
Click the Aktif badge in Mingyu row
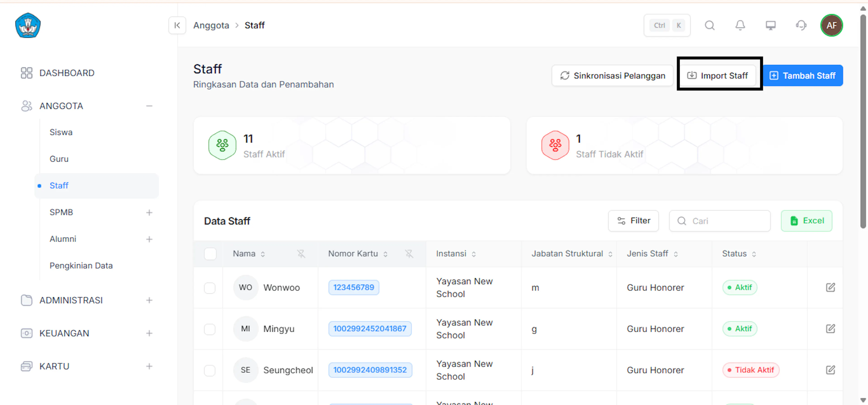[x=740, y=329]
